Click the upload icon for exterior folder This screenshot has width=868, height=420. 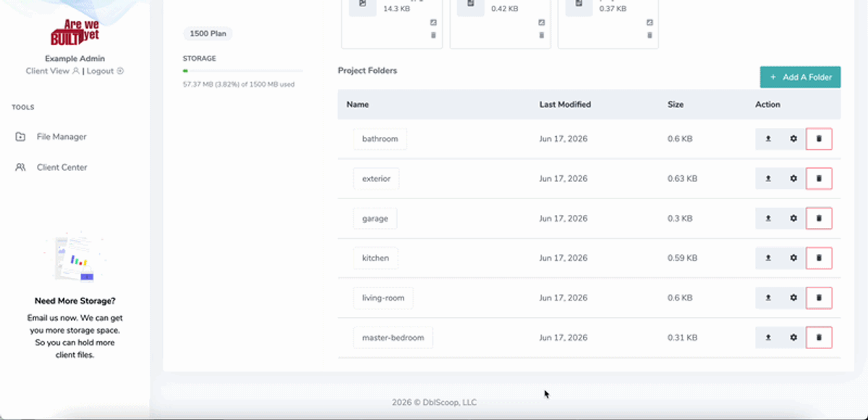pos(768,178)
